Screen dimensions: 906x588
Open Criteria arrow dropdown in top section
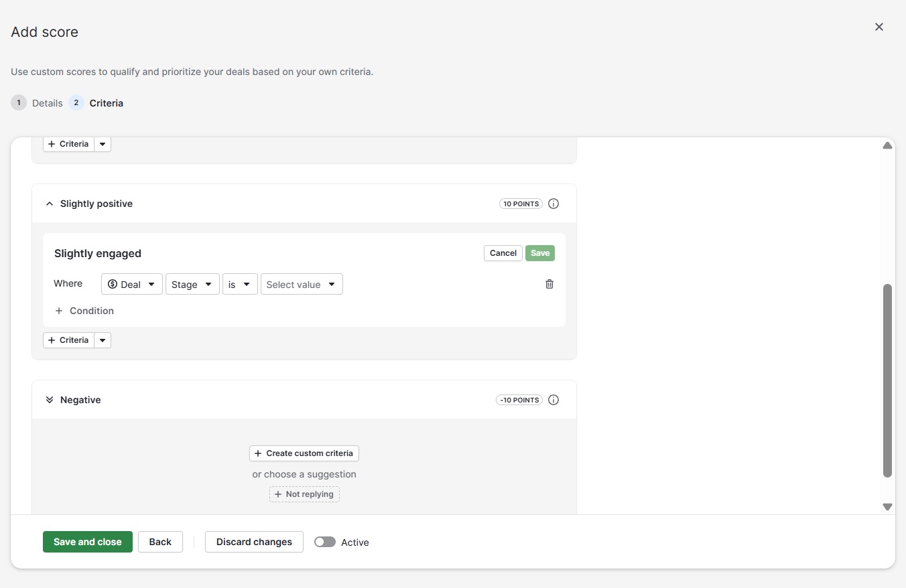[x=103, y=144]
